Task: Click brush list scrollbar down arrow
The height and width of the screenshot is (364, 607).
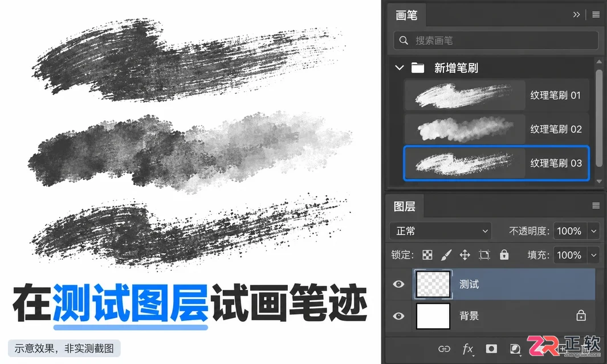Action: pyautogui.click(x=599, y=181)
